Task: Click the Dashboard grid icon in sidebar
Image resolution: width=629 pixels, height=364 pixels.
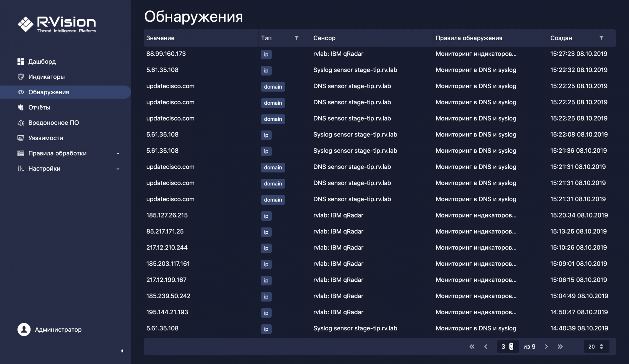Action: 21,62
